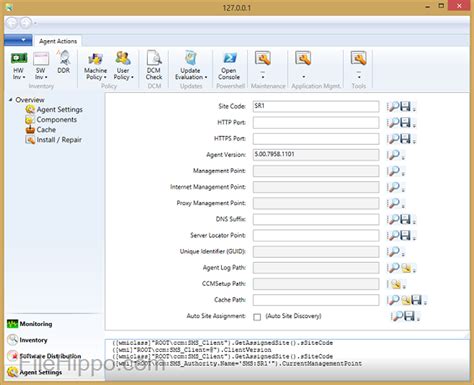
Task: Switch to Software Distribution section
Action: pos(50,356)
